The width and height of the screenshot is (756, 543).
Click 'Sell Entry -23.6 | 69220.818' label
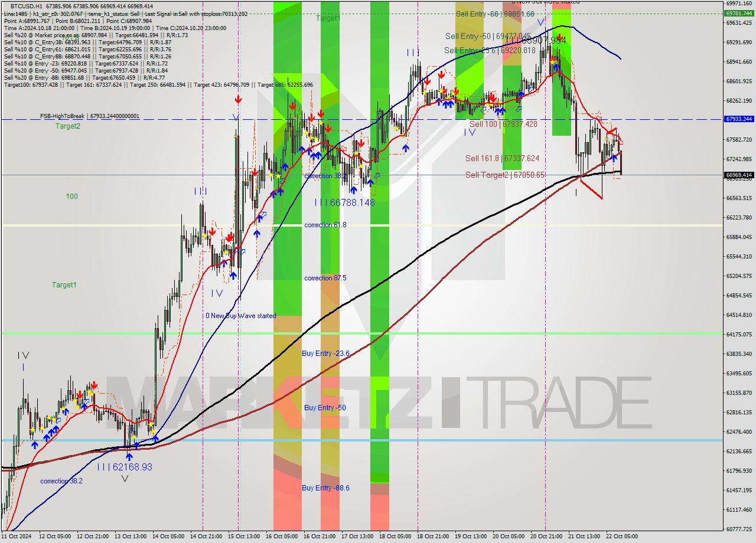click(490, 51)
